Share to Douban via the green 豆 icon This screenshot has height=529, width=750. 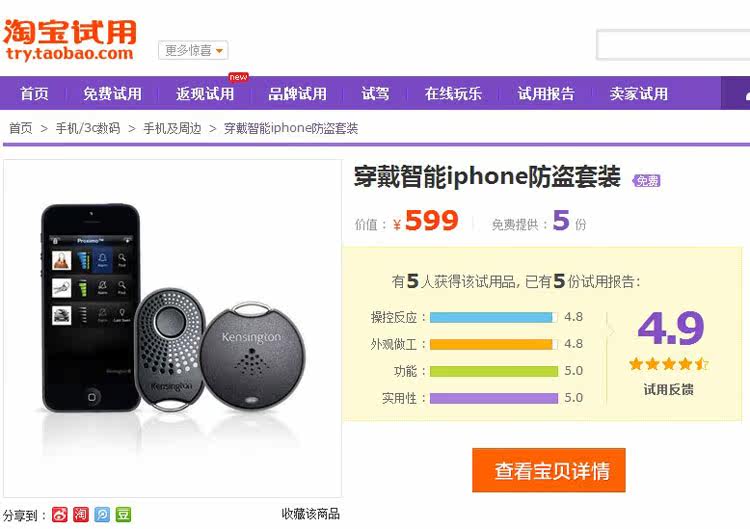coord(123,514)
